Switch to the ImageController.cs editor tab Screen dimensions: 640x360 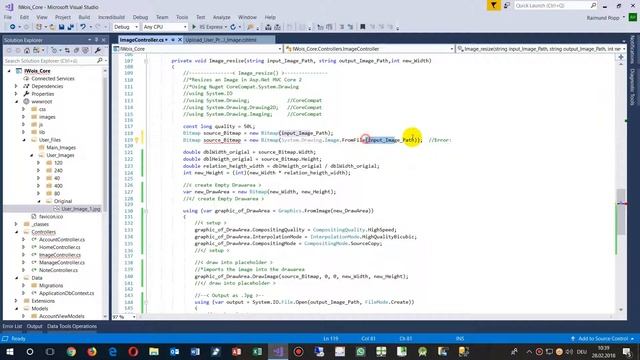(x=142, y=40)
